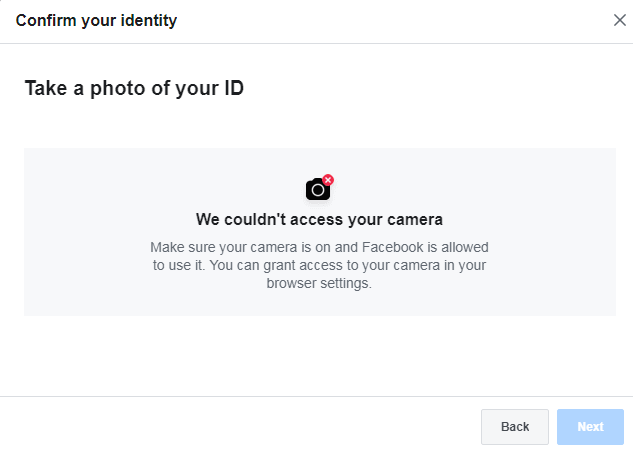Go back with the Back button
The image size is (633, 449).
[x=515, y=427]
